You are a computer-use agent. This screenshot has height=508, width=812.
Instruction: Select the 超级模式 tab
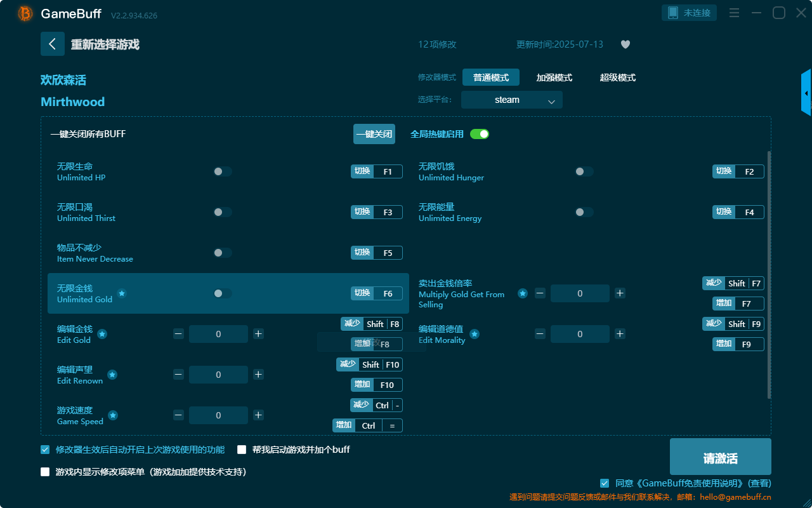[x=617, y=77]
